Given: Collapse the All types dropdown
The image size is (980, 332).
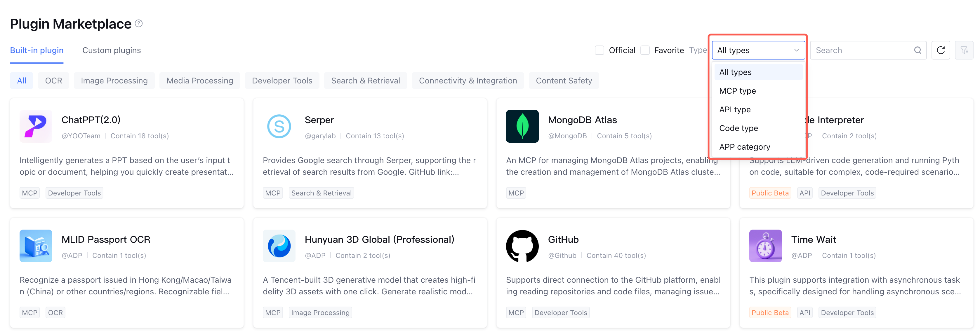Looking at the screenshot, I should pyautogui.click(x=758, y=50).
